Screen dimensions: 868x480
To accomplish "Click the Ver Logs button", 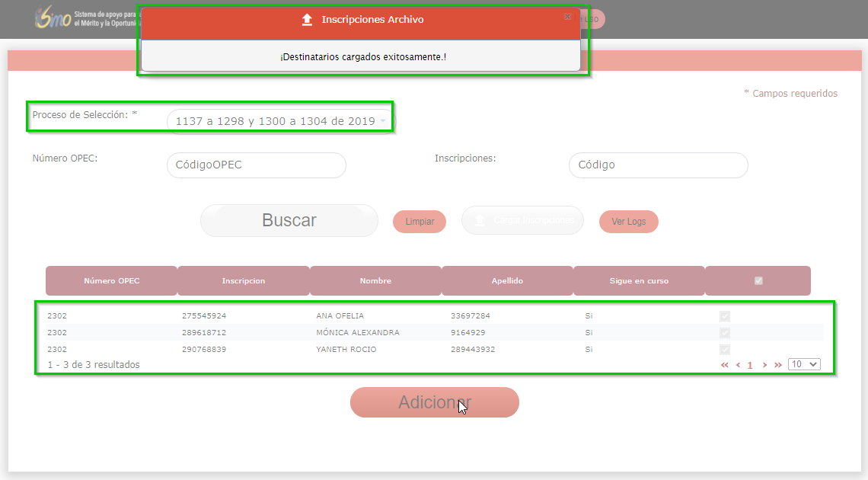I will tap(629, 222).
